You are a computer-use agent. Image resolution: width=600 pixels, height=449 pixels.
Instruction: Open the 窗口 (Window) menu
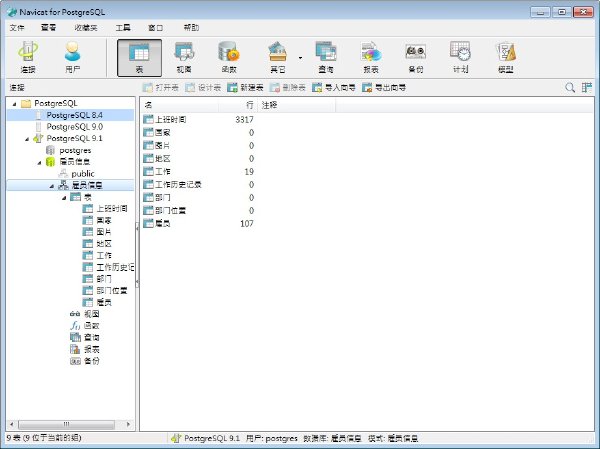pos(155,28)
